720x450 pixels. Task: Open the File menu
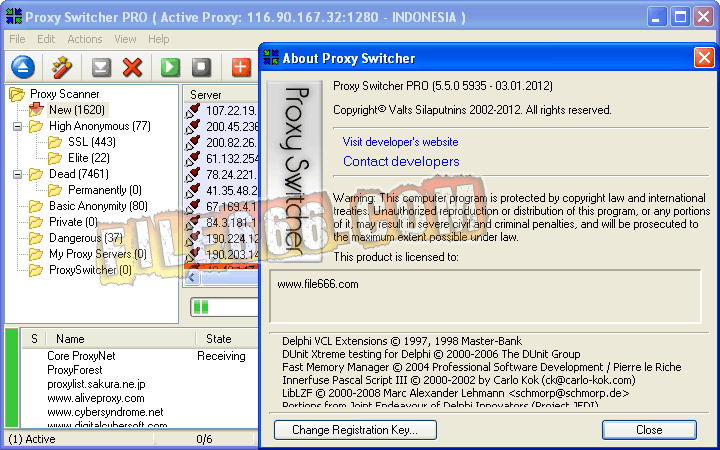(x=17, y=39)
